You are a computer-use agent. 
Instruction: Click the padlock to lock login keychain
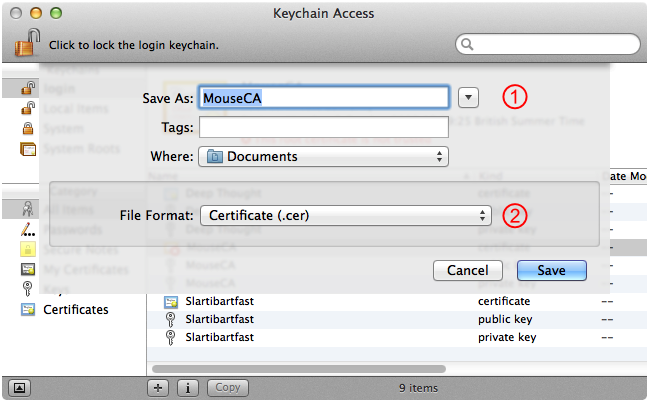27,43
